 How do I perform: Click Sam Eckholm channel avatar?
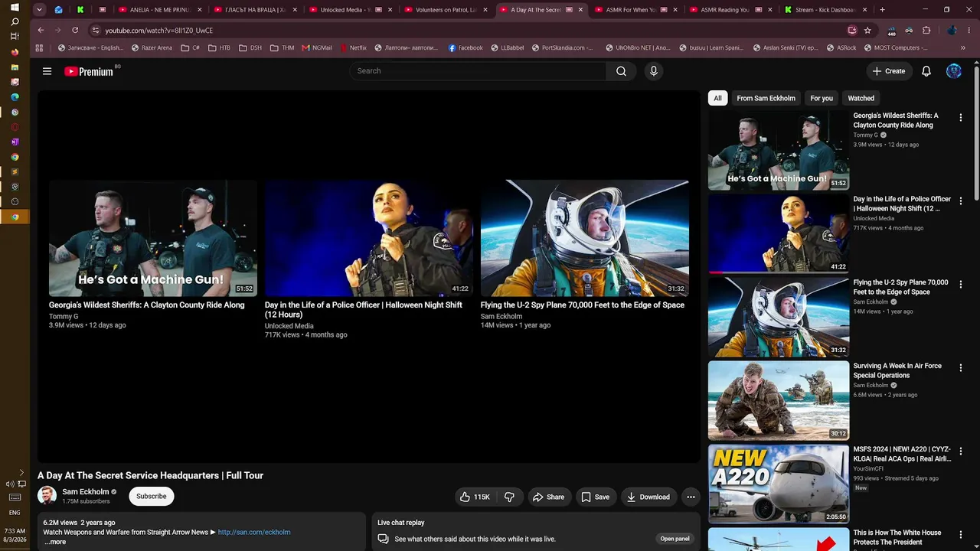47,495
